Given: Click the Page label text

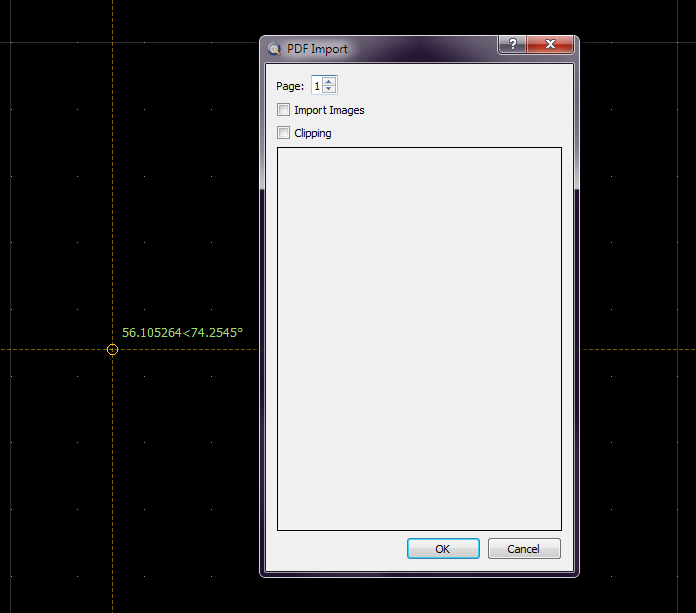Looking at the screenshot, I should [x=290, y=86].
